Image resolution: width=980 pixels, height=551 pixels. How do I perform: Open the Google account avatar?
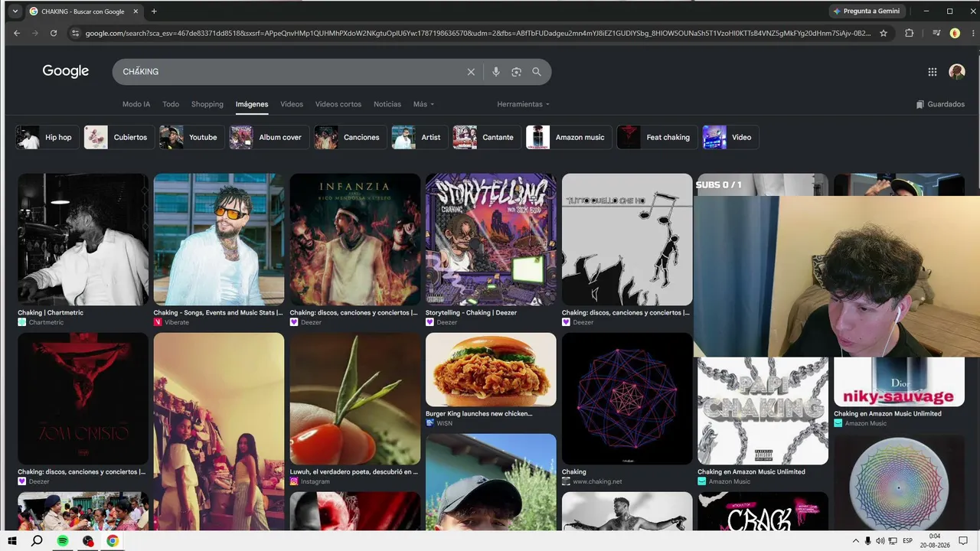point(957,71)
